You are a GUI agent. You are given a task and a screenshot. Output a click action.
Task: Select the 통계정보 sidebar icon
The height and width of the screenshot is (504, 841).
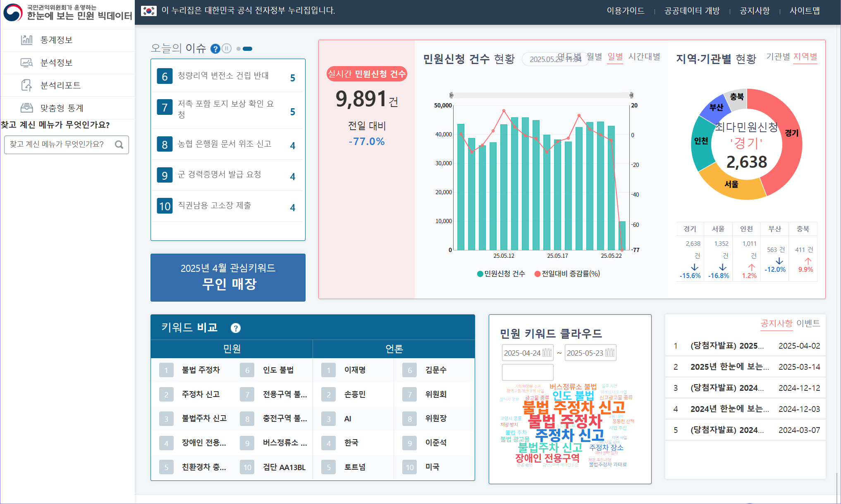[27, 40]
